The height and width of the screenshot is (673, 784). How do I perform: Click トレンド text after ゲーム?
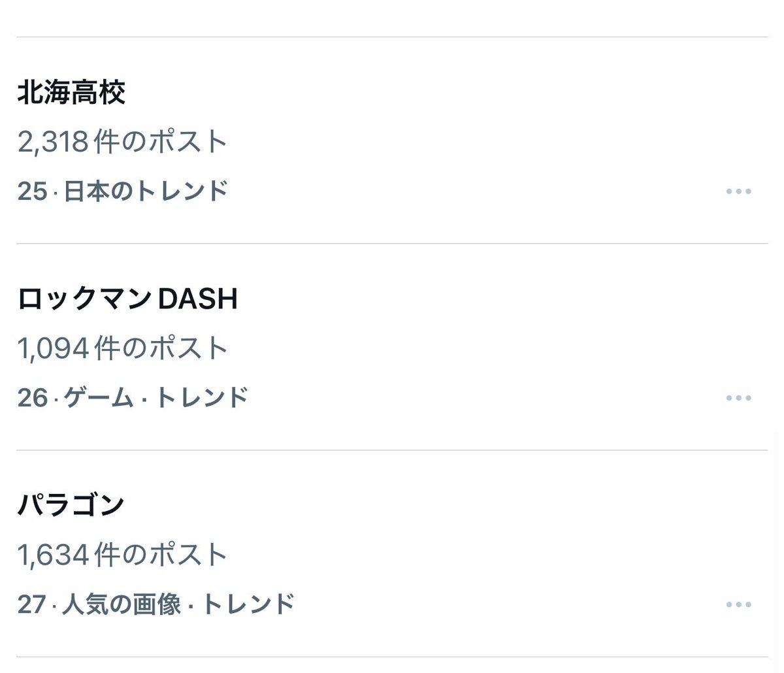coord(201,398)
